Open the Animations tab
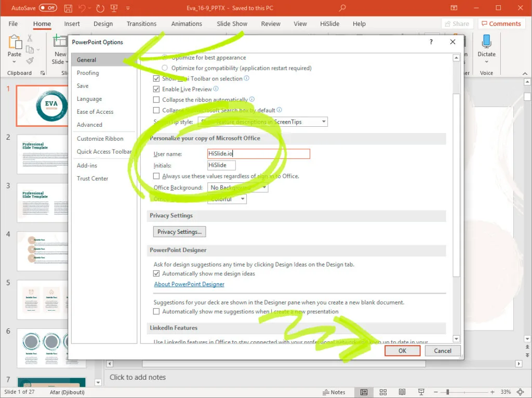532x398 pixels. [187, 24]
